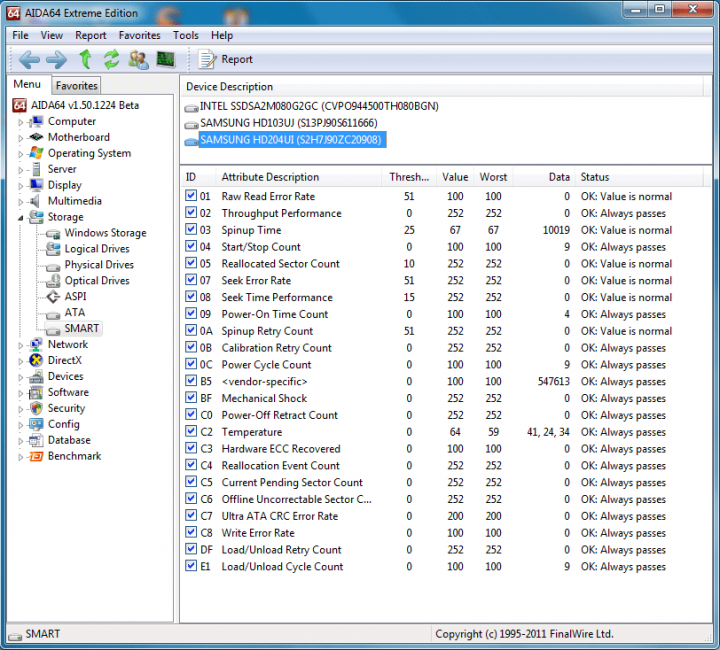Toggle the Spinup Time checkbox
The width and height of the screenshot is (720, 650).
click(191, 229)
